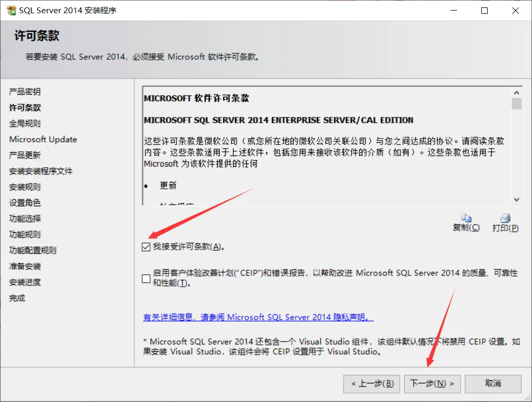This screenshot has width=532, height=402.
Task: Click the 更新 bullet in license text
Action: coord(169,186)
